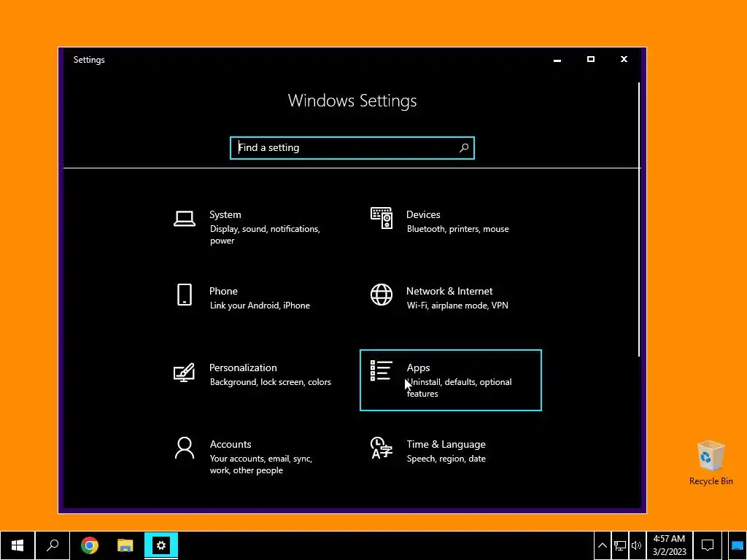Open the network tray icon
Image resolution: width=747 pixels, height=560 pixels.
(x=620, y=545)
